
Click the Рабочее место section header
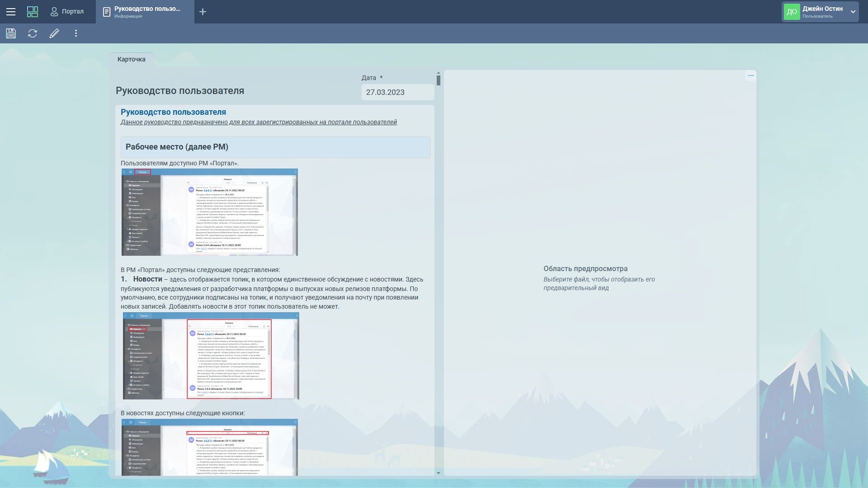[275, 147]
